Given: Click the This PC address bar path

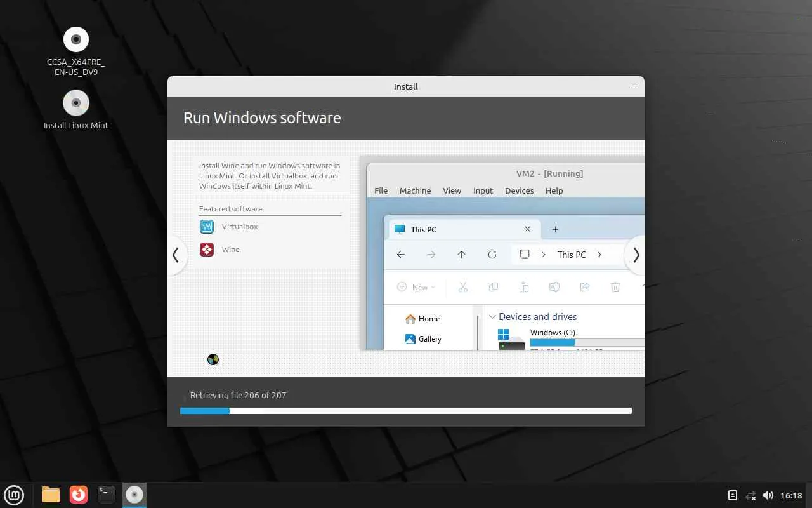Looking at the screenshot, I should [572, 255].
